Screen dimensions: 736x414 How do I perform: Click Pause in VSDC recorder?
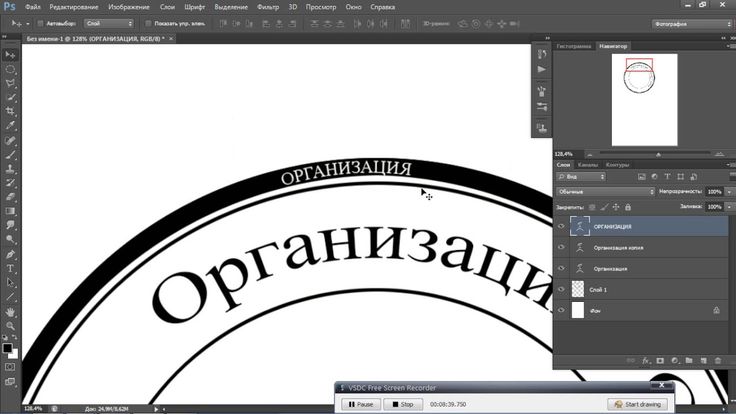pos(360,404)
